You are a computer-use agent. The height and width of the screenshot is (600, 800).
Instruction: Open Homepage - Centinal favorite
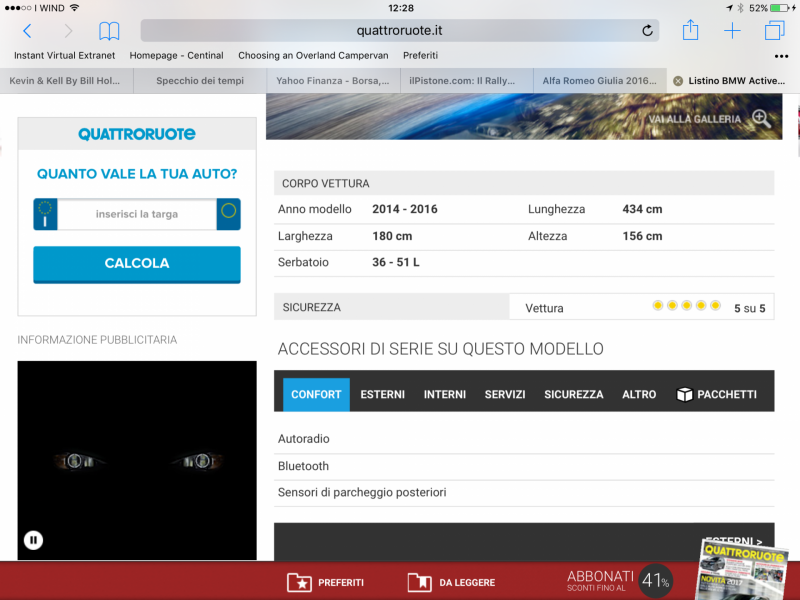pyautogui.click(x=177, y=55)
